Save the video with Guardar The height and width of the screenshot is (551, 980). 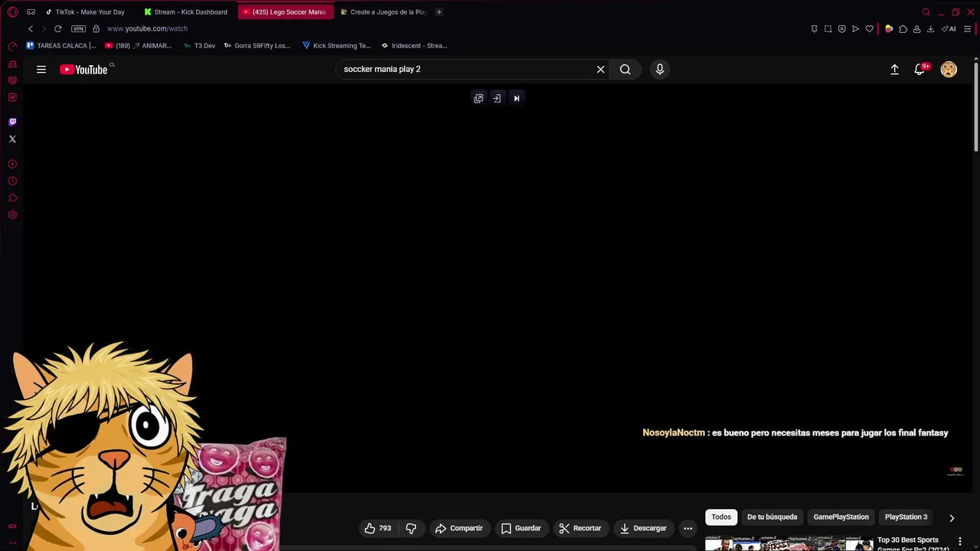click(521, 528)
